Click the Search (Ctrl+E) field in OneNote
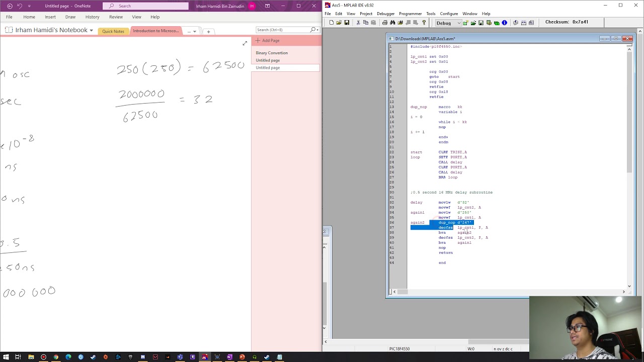 (x=282, y=30)
